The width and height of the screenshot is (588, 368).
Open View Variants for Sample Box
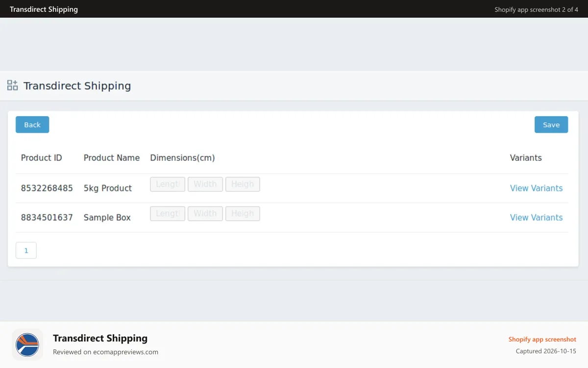click(x=536, y=217)
